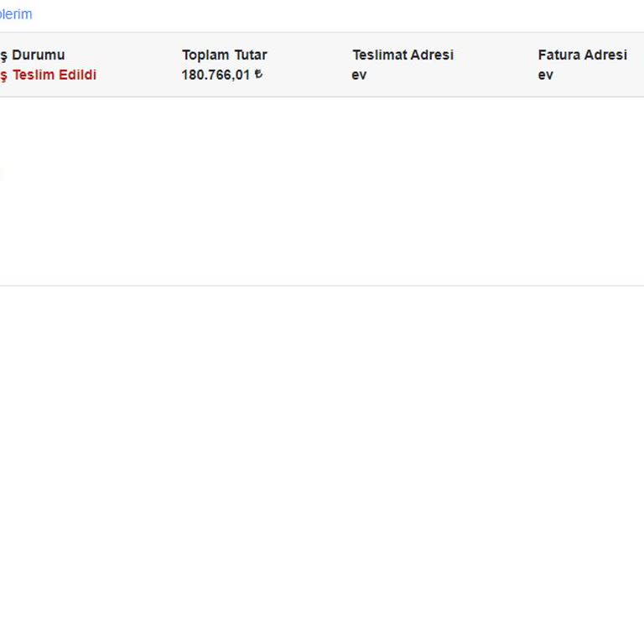Click ev under Fatura Adresi
644x644 pixels.
545,75
